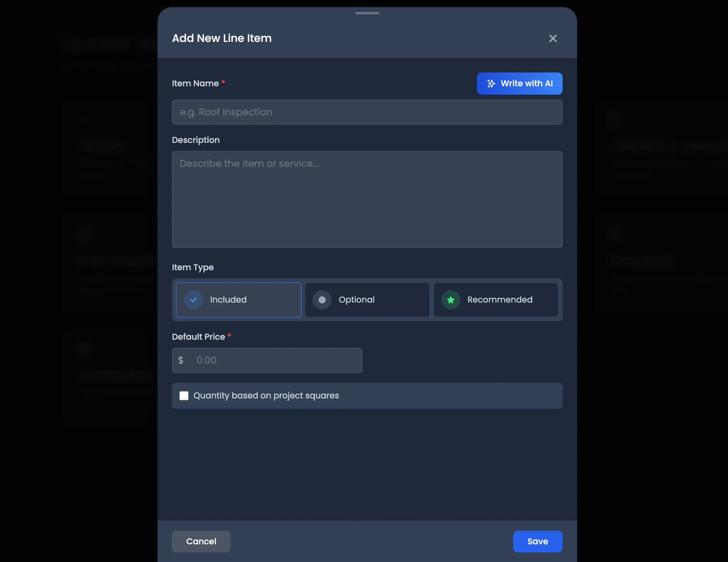Viewport: 728px width, 562px height.
Task: Choose the Optional item type
Action: tap(367, 300)
